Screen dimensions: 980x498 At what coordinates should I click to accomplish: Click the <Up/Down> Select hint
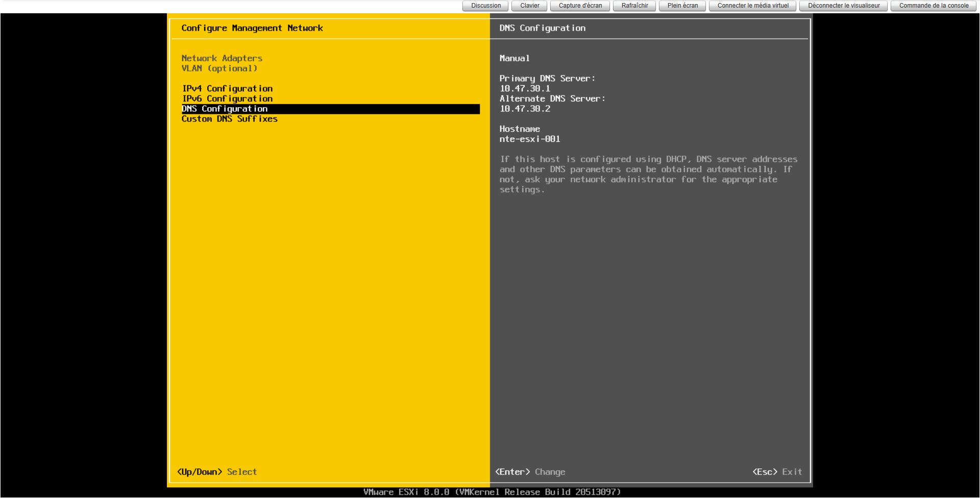(217, 472)
